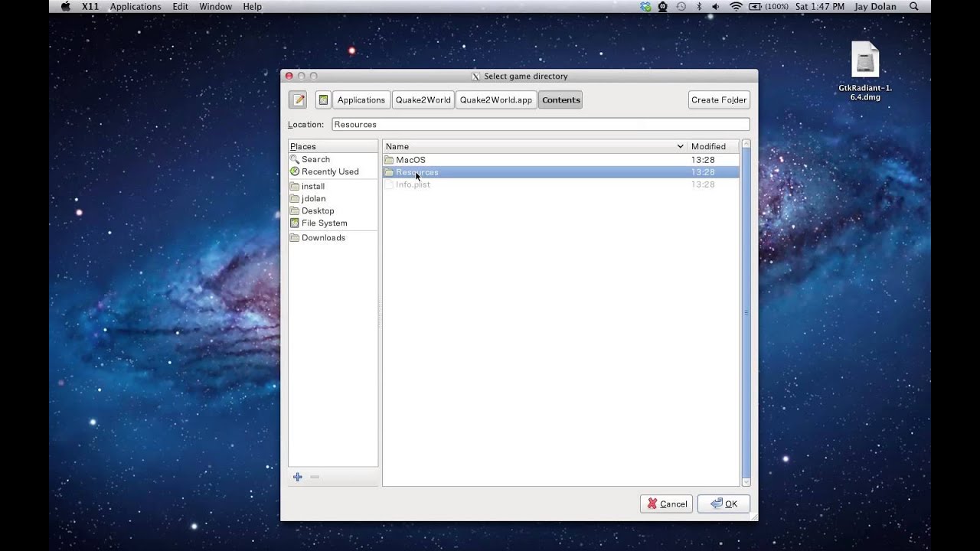Click the Contents path button
This screenshot has height=551, width=980.
coord(560,99)
